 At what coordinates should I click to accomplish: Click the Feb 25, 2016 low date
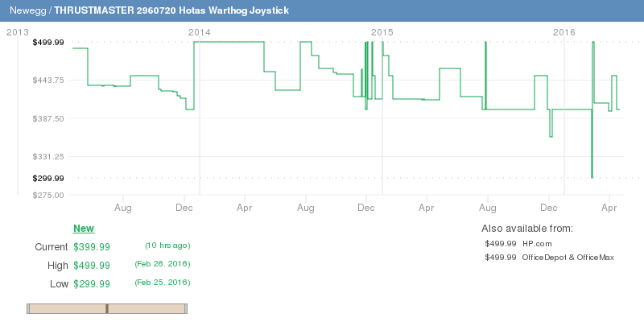click(x=163, y=283)
